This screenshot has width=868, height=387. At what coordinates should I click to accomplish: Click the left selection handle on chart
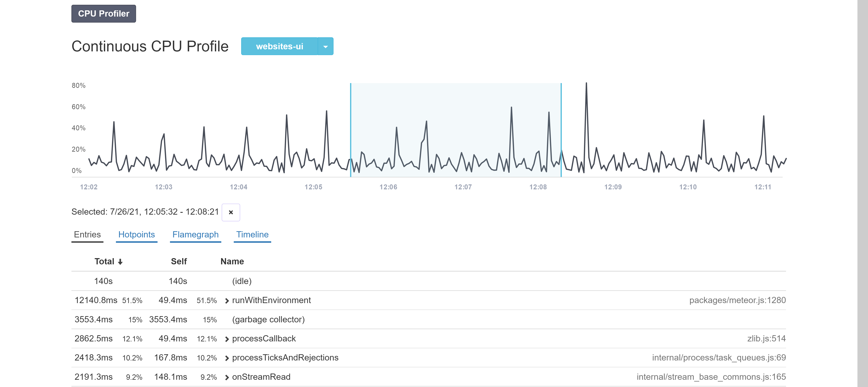click(x=350, y=130)
